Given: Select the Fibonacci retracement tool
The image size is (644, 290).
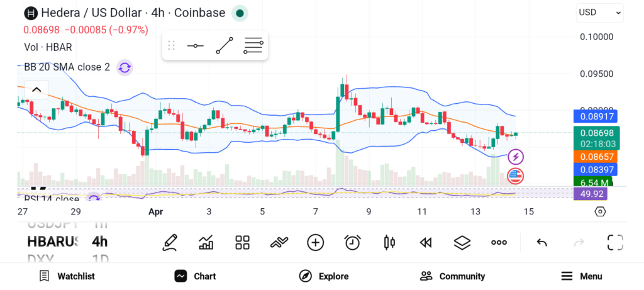Looking at the screenshot, I should click(x=253, y=46).
